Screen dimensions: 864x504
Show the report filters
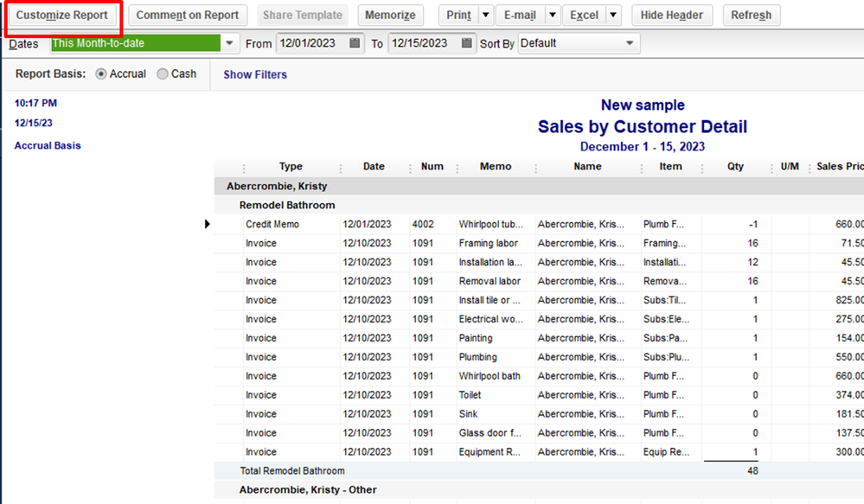click(255, 74)
